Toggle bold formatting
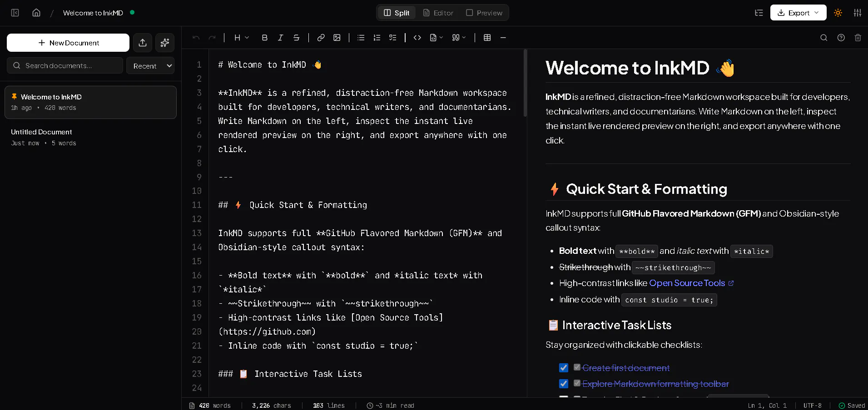Viewport: 868px width, 410px height. coord(265,38)
